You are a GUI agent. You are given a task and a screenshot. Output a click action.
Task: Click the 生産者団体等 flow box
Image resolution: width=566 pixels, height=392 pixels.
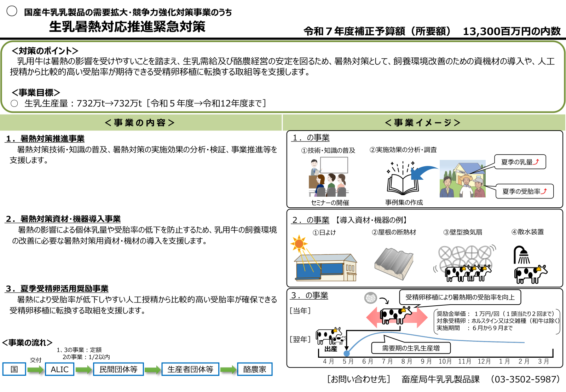pyautogui.click(x=190, y=369)
